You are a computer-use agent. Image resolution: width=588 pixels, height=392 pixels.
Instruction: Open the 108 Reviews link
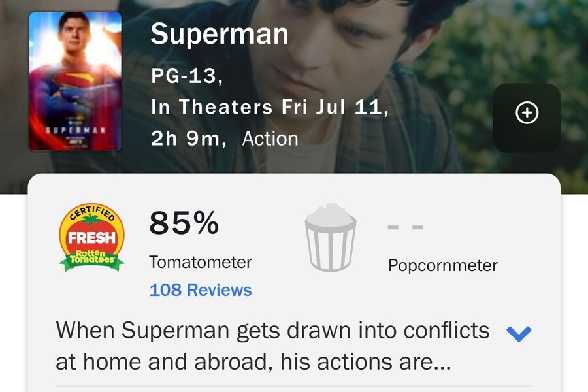click(x=201, y=290)
